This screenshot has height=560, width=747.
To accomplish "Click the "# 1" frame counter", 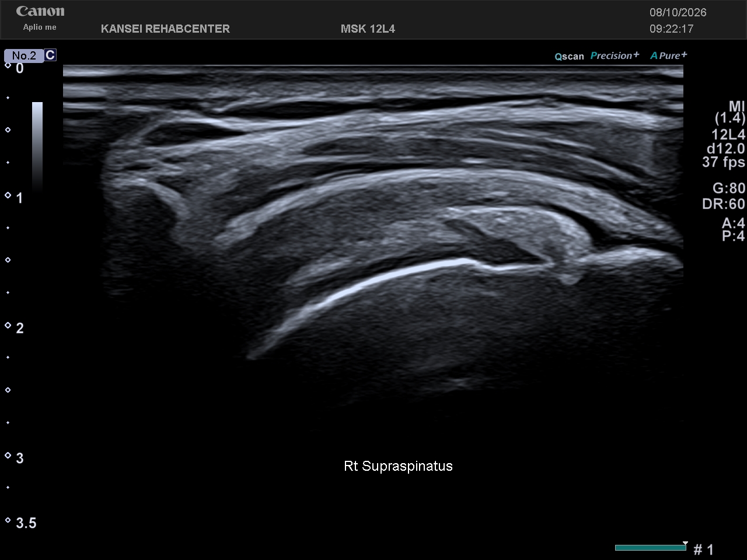I will coord(703,549).
